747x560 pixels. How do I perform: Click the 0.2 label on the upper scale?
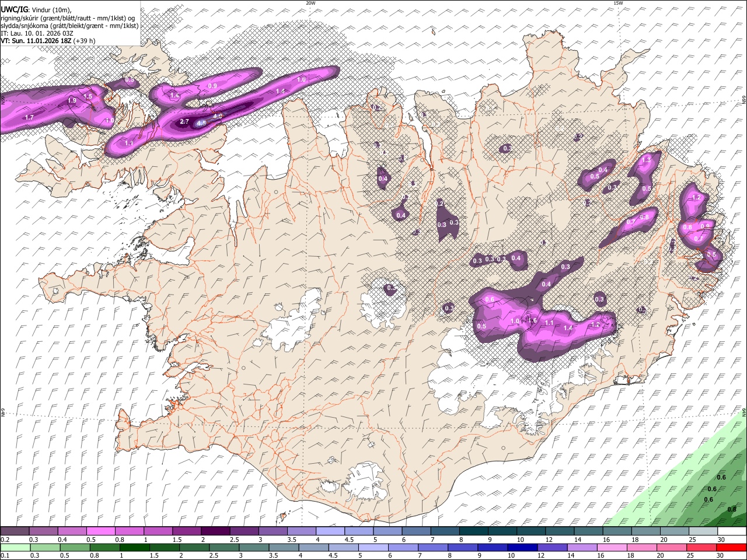coord(5,540)
